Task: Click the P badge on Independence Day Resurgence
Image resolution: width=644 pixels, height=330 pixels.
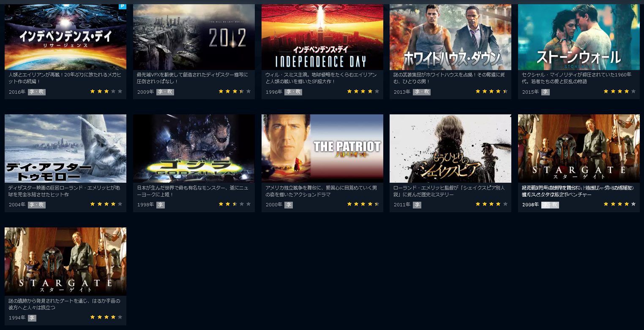Action: [123, 7]
